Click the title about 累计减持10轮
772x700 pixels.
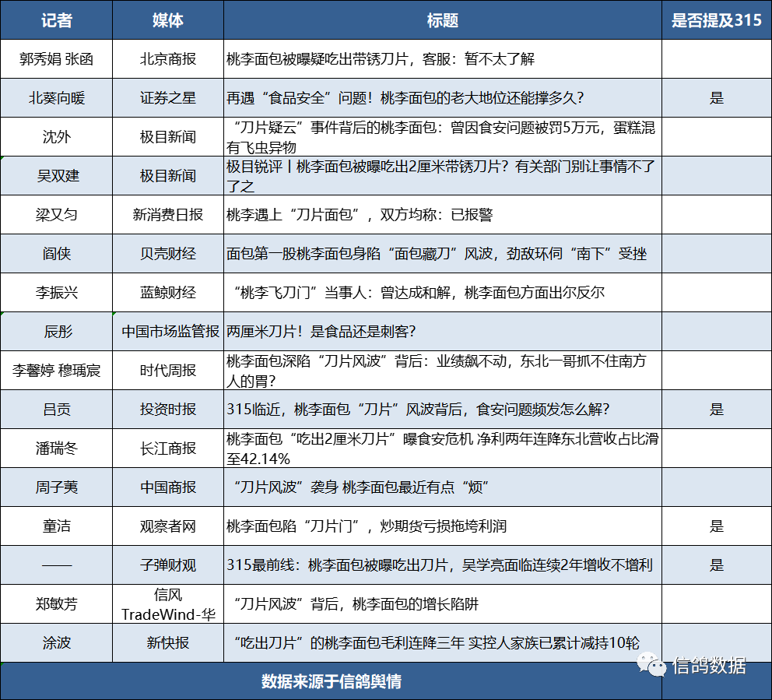pos(443,643)
